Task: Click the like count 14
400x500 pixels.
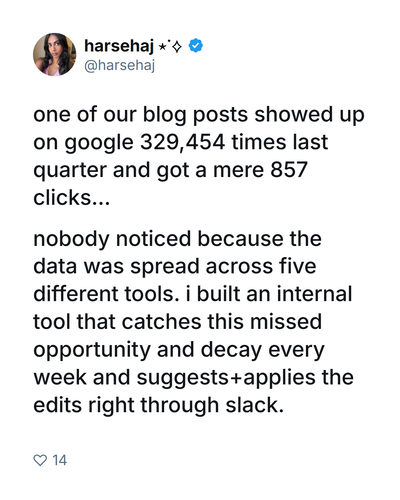Action: tap(60, 460)
